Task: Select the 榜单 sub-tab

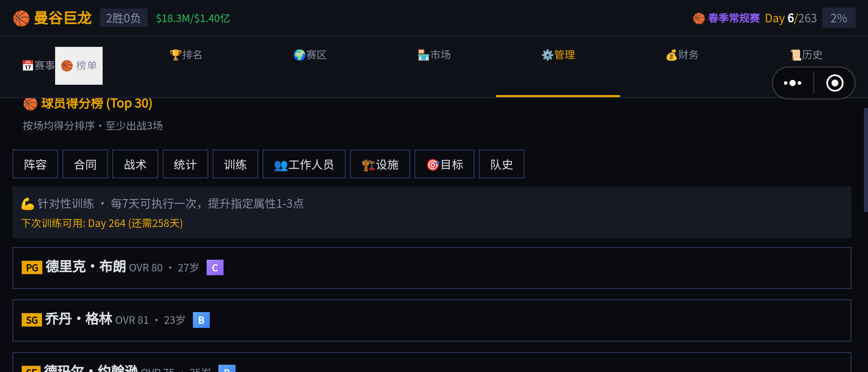Action: pos(79,65)
